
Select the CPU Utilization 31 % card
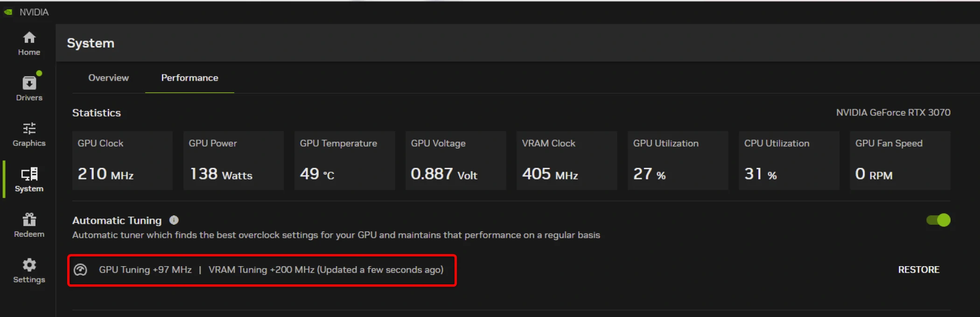(789, 160)
